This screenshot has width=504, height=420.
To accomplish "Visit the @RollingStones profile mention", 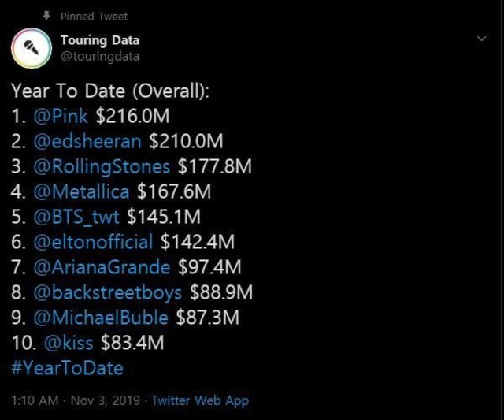I will click(102, 167).
